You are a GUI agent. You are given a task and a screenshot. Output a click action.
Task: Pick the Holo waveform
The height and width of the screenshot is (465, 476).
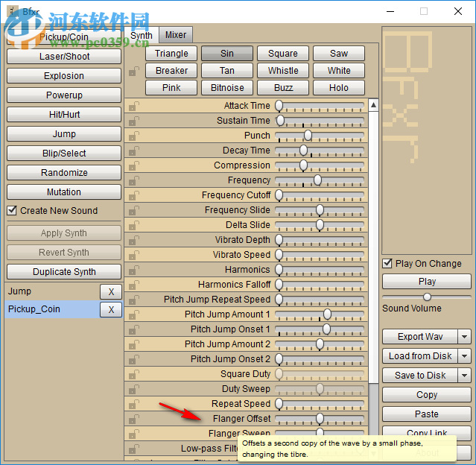click(339, 88)
